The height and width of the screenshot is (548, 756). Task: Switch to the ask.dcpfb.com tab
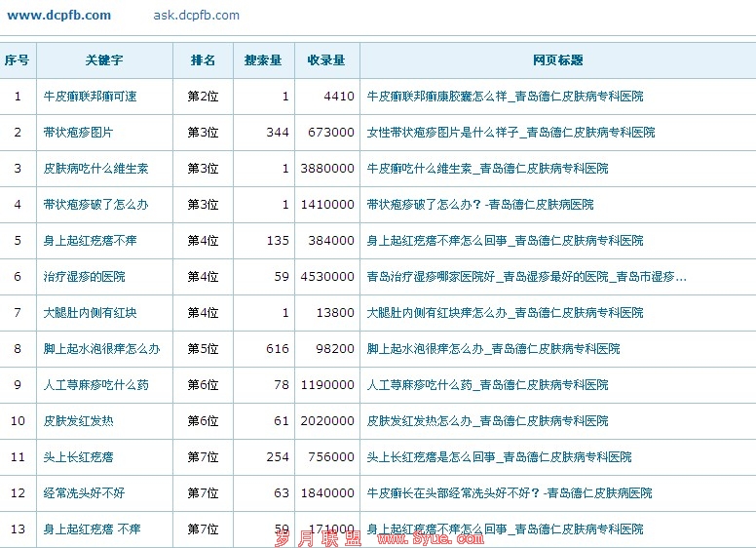pos(196,15)
